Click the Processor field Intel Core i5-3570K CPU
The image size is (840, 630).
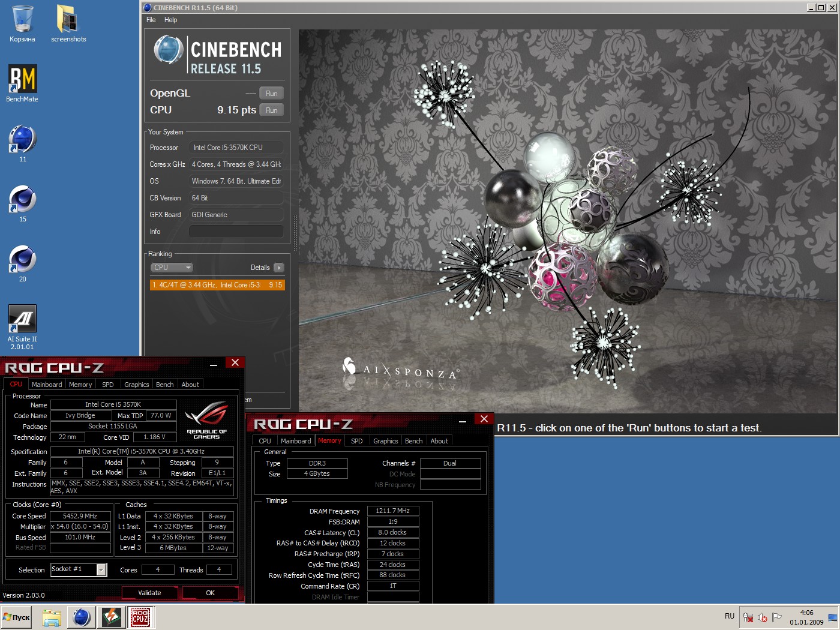pos(236,148)
